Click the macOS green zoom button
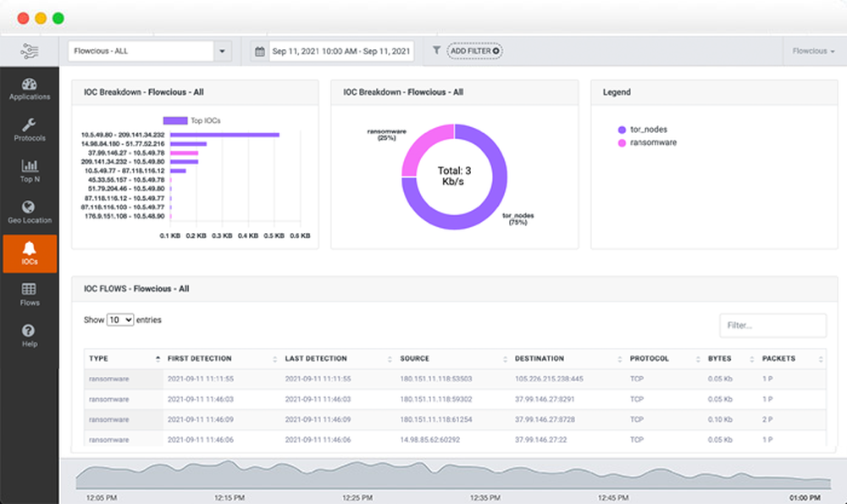The image size is (847, 504). click(58, 19)
